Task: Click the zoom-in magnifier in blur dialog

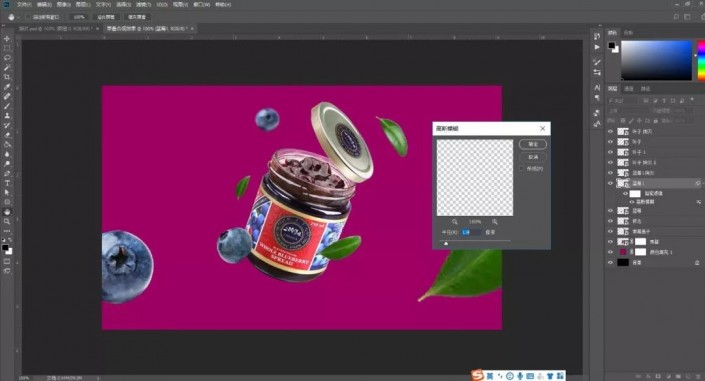Action: coord(495,222)
